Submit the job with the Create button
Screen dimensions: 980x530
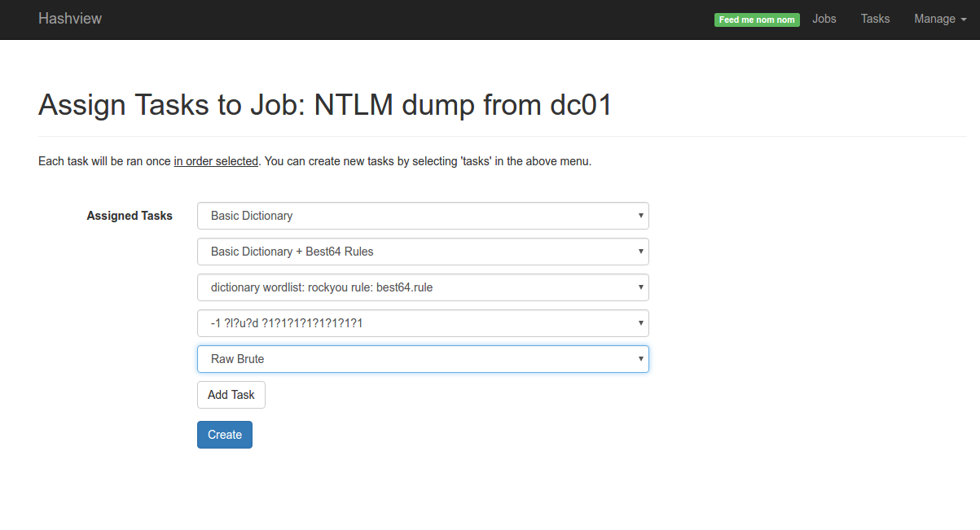pyautogui.click(x=225, y=435)
